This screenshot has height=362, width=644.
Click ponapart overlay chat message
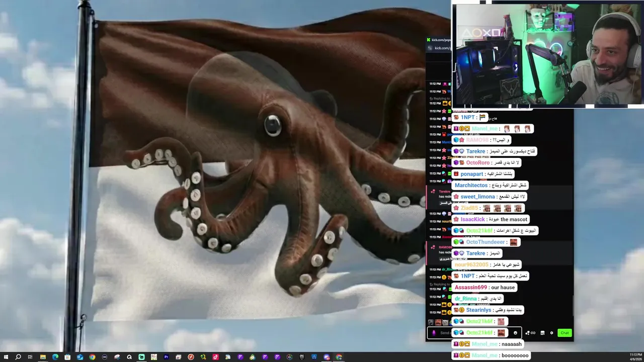click(484, 174)
